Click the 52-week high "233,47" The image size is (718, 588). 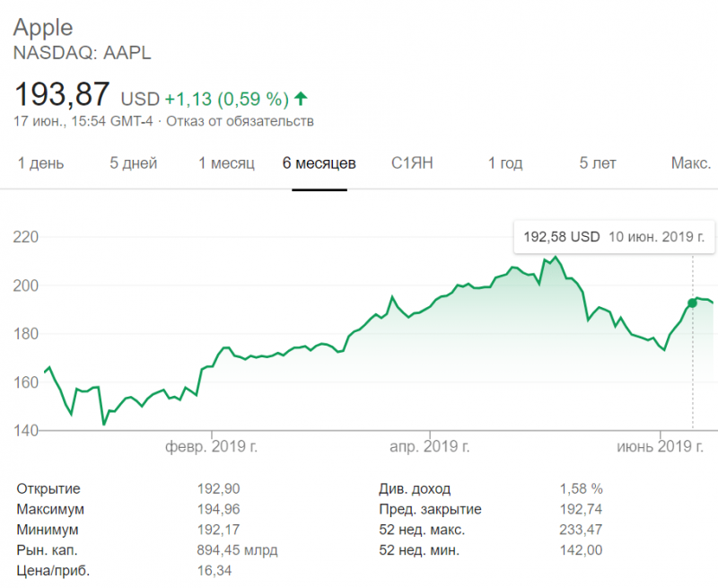click(581, 530)
